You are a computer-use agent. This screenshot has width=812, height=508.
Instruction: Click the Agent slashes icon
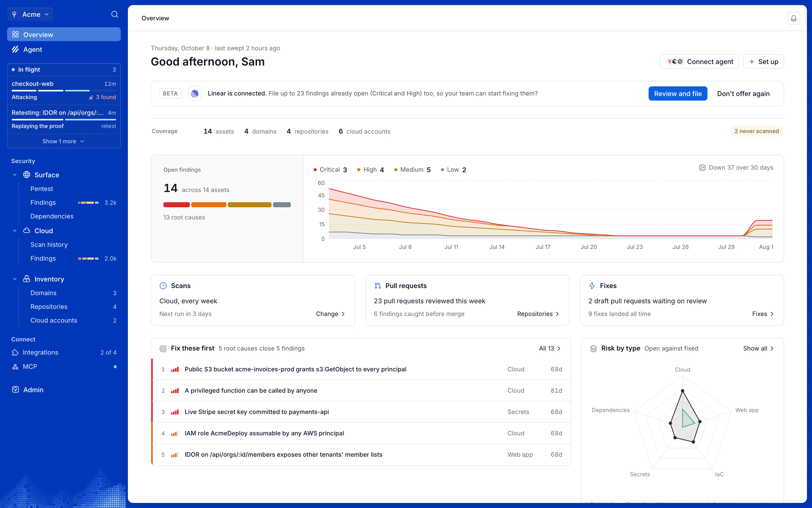point(15,49)
